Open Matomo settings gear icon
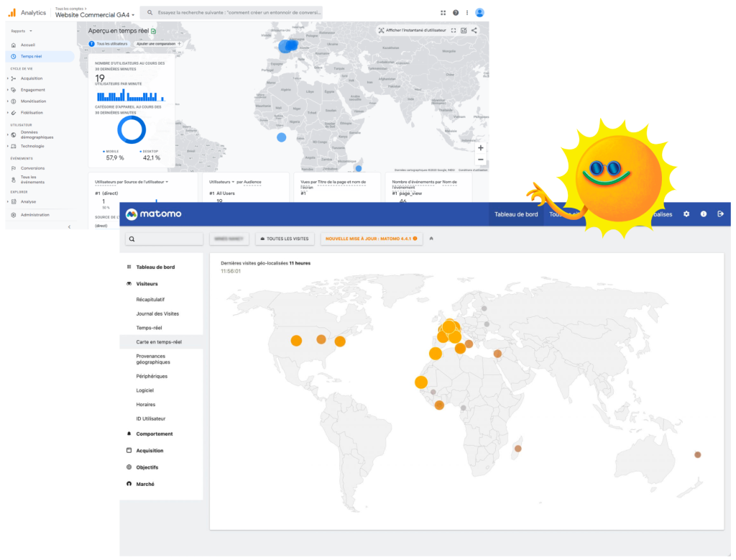 click(x=686, y=214)
